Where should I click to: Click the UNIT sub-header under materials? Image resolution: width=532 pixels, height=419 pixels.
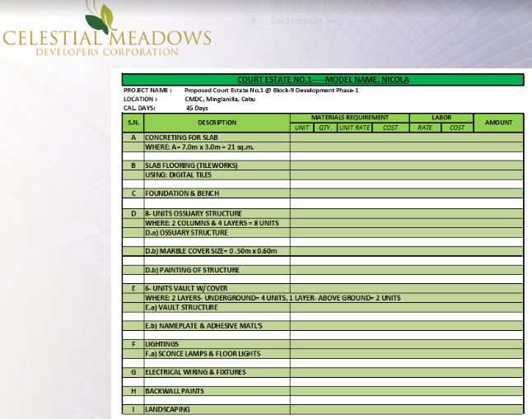(302, 128)
